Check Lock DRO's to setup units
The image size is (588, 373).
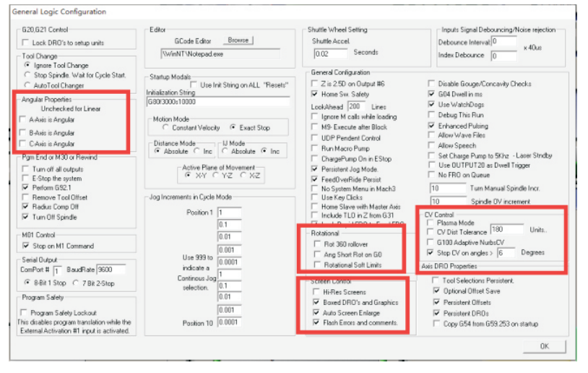pos(26,43)
